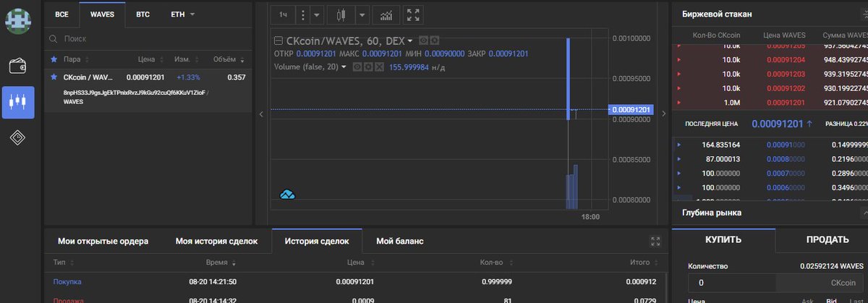
Task: Toggle chart fullscreen mode icon
Action: (412, 14)
